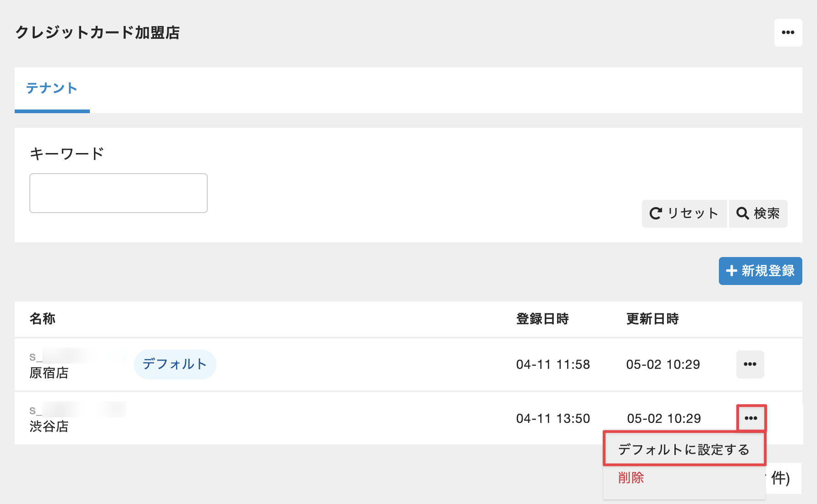Select 削除 in the row menu
817x504 pixels.
click(631, 478)
